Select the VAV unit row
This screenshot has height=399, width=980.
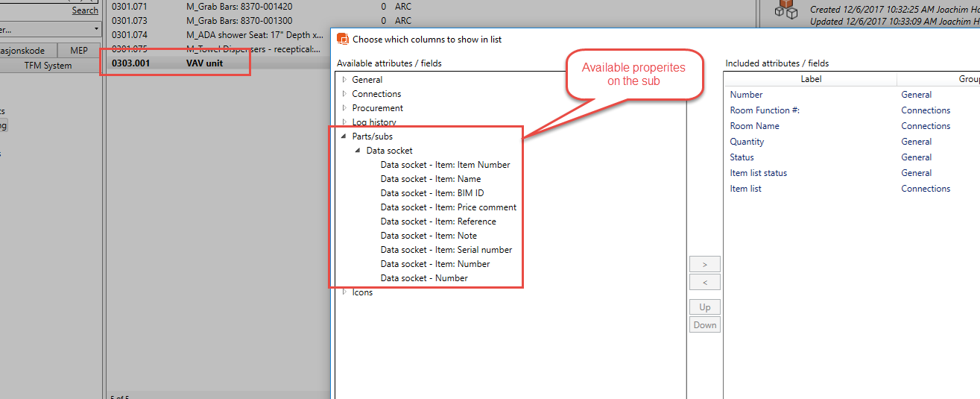click(x=204, y=63)
